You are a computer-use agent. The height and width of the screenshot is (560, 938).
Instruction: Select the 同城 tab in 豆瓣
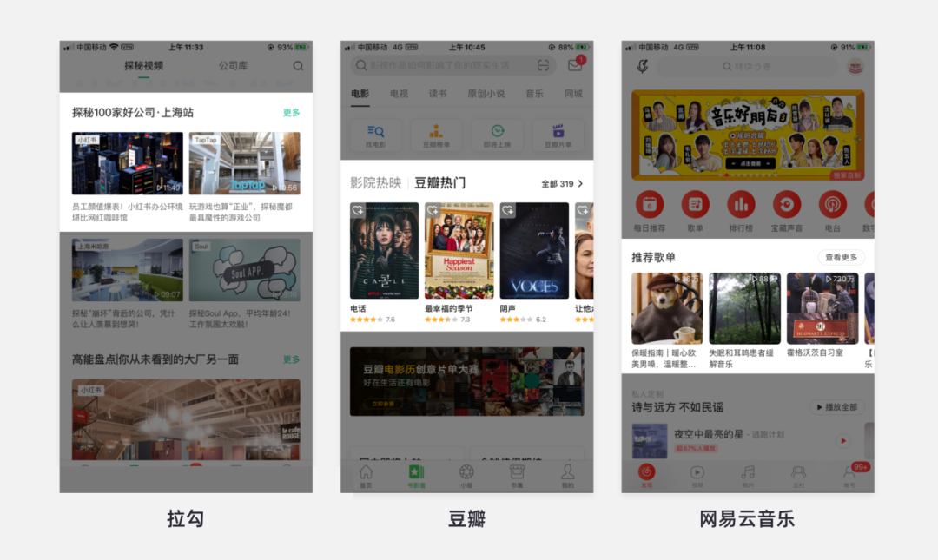[573, 94]
